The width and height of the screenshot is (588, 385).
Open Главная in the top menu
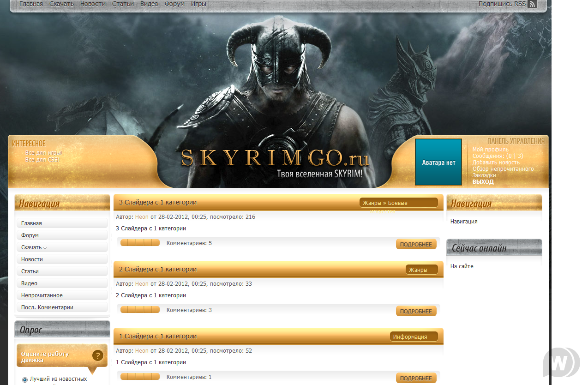(x=31, y=4)
